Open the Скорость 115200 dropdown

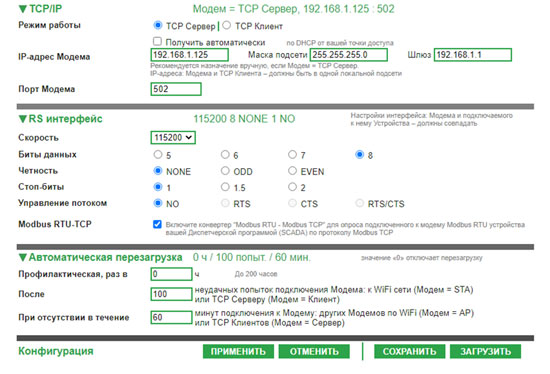173,138
